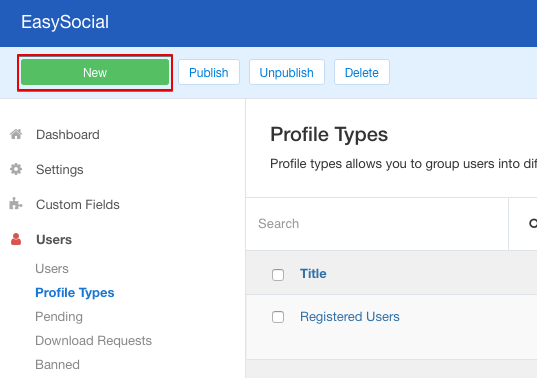This screenshot has height=378, width=537.
Task: Click the Dashboard home icon
Action: click(16, 134)
